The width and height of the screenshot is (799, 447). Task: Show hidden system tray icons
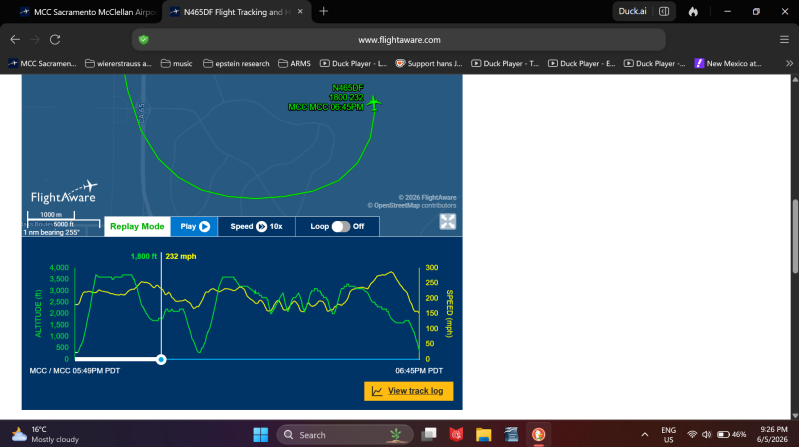click(645, 435)
